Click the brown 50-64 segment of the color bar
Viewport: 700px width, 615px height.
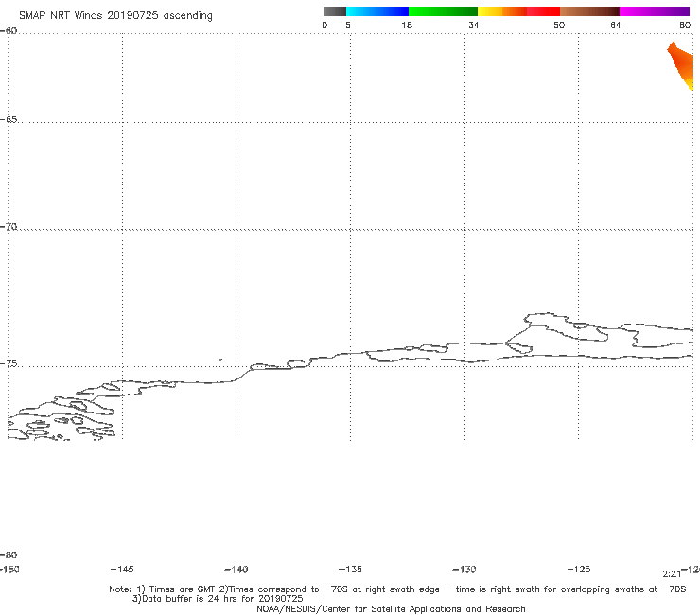point(589,11)
